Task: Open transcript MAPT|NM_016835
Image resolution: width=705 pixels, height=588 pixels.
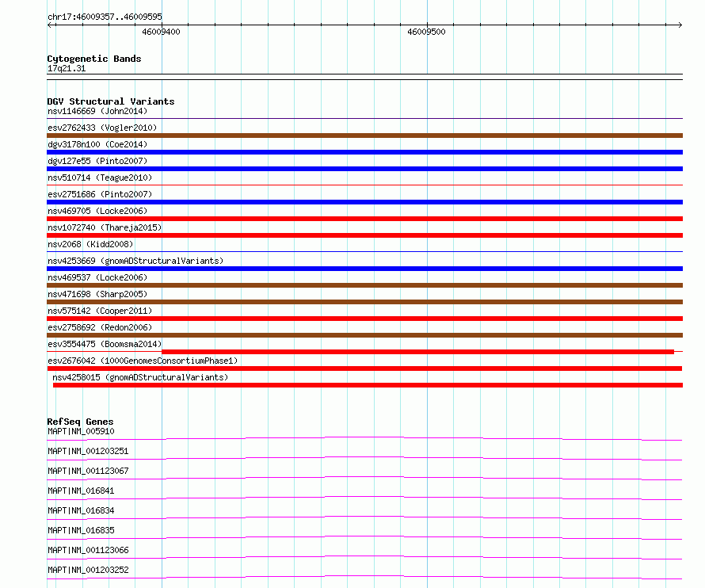Action: click(x=81, y=530)
